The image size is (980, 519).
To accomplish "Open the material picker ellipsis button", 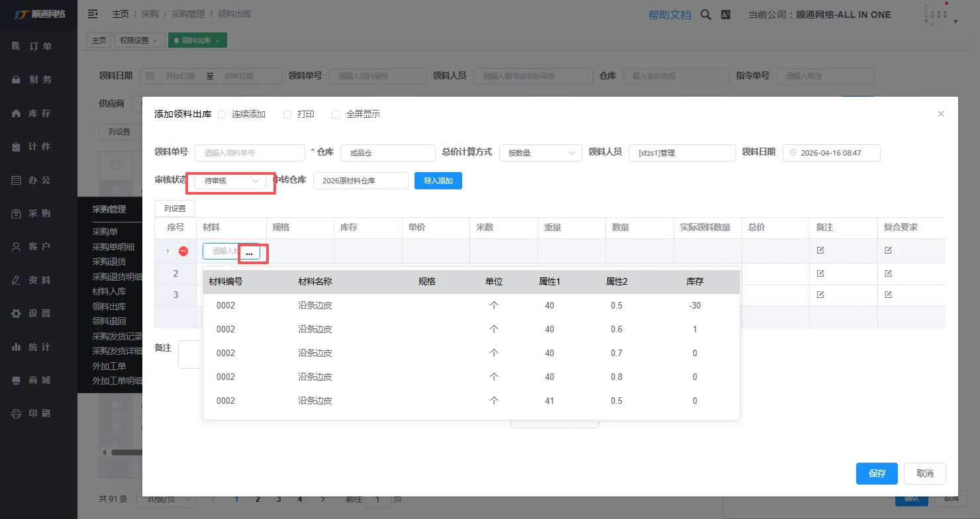I will [x=249, y=253].
